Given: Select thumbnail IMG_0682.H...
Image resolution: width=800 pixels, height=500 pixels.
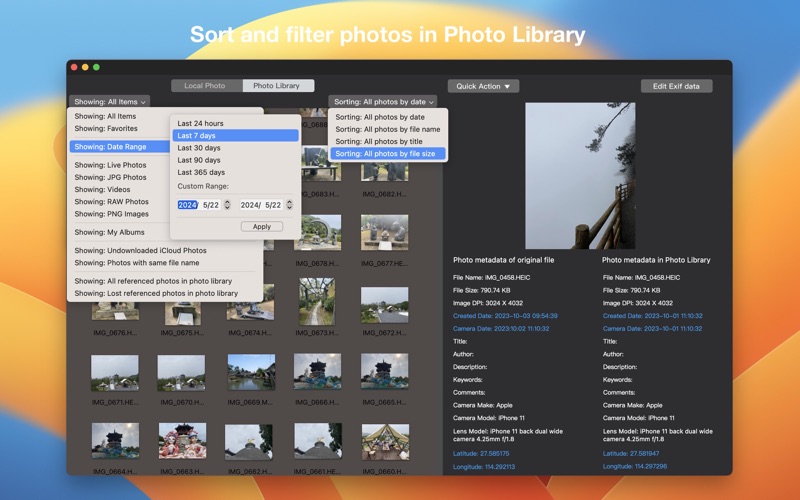Looking at the screenshot, I should pyautogui.click(x=384, y=171).
